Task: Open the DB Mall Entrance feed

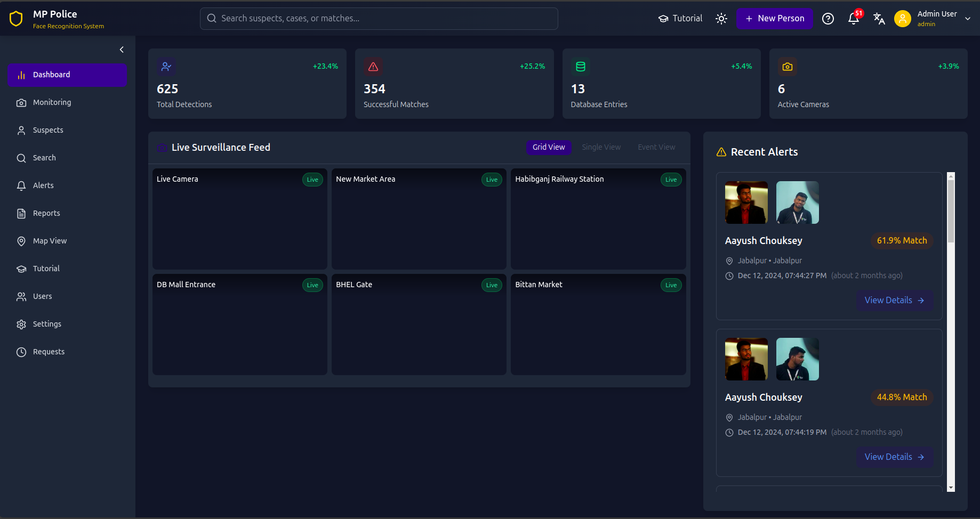Action: click(240, 325)
